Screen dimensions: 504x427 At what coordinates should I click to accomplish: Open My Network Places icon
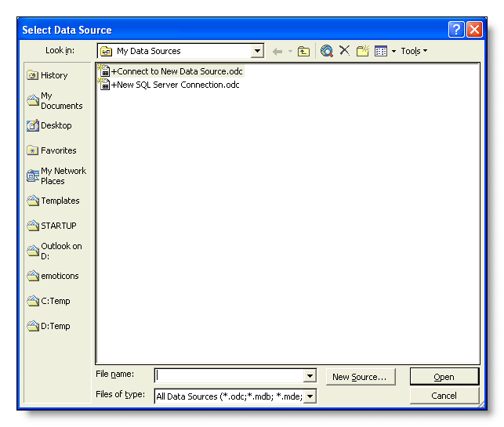tap(33, 176)
